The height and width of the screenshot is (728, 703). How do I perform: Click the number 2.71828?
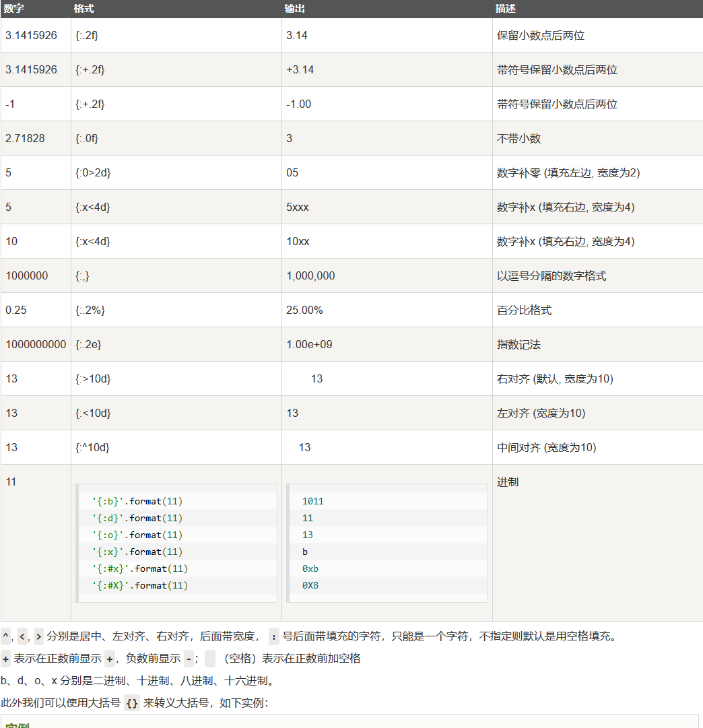pyautogui.click(x=25, y=138)
